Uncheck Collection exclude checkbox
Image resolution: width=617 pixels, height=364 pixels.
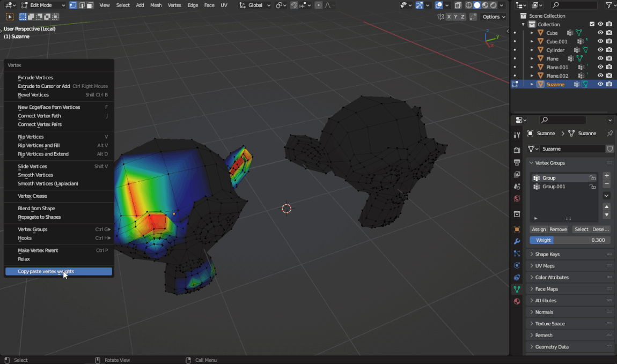(592, 24)
